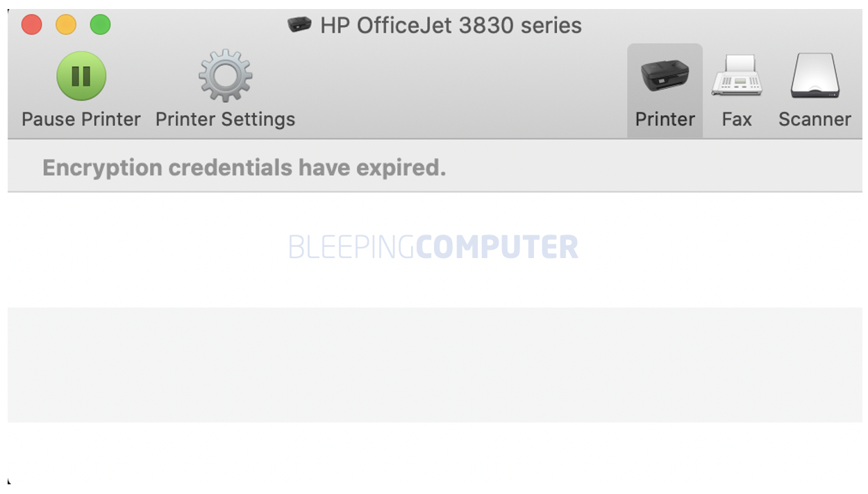Click the "Pause Printer" text label
Viewport: 868px width, 494px height.
tap(81, 119)
